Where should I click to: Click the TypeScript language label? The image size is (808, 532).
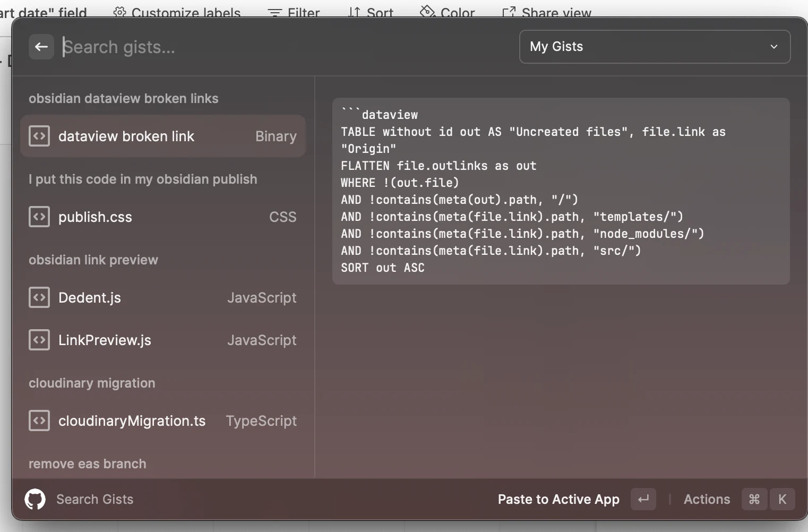coord(261,421)
